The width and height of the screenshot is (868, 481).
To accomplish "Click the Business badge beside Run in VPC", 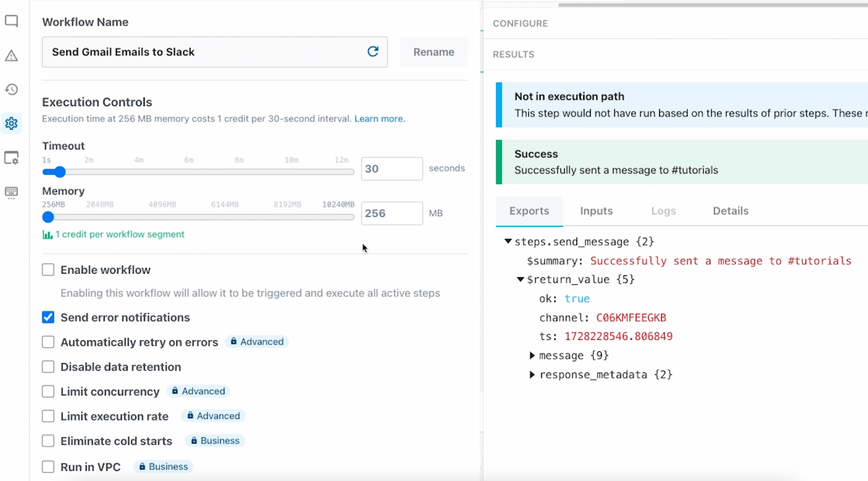I will tap(163, 466).
